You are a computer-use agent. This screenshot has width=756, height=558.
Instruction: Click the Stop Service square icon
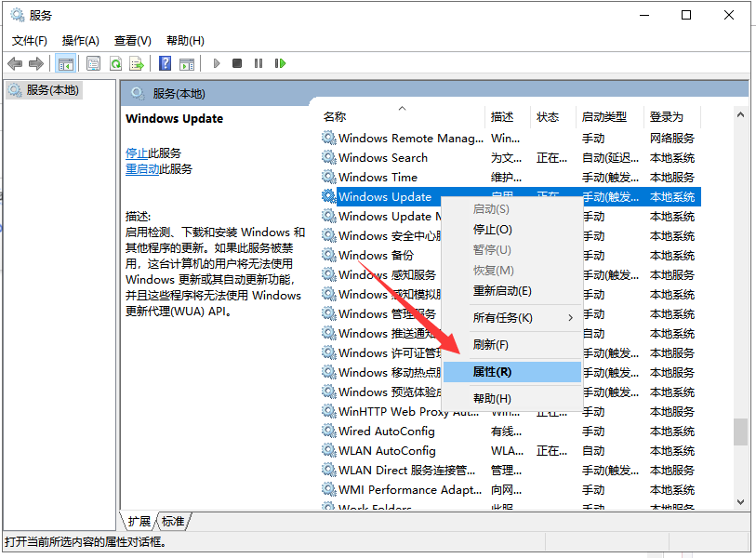[238, 62]
